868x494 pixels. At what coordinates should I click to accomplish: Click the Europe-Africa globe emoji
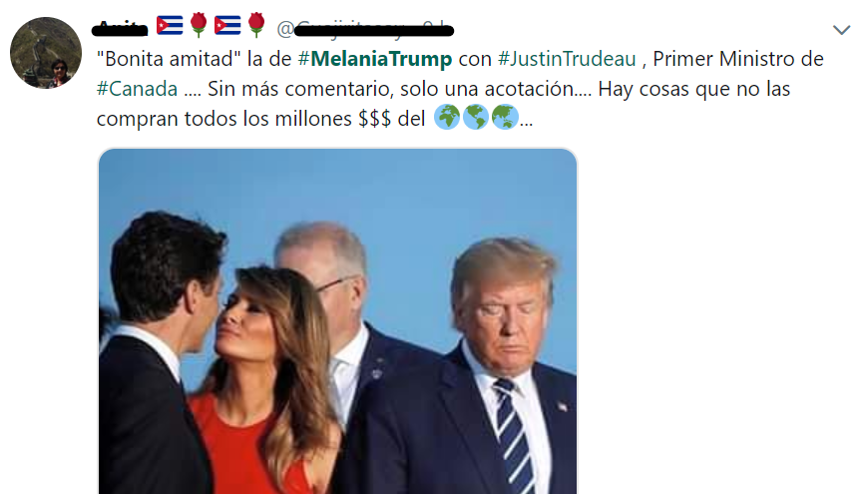click(x=447, y=117)
